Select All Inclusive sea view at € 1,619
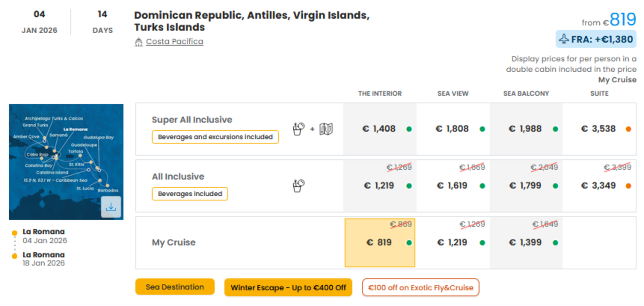The height and width of the screenshot is (306, 644). pyautogui.click(x=453, y=186)
